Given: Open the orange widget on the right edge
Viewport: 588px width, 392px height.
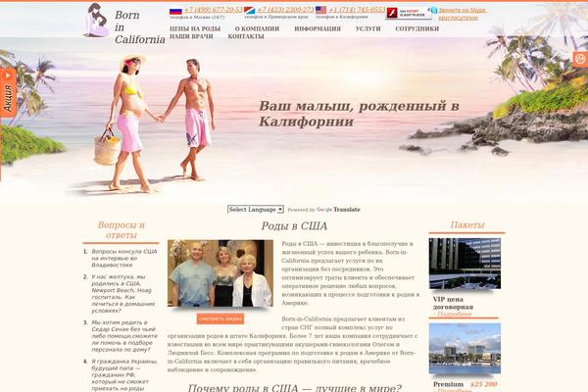Looking at the screenshot, I should tap(580, 59).
